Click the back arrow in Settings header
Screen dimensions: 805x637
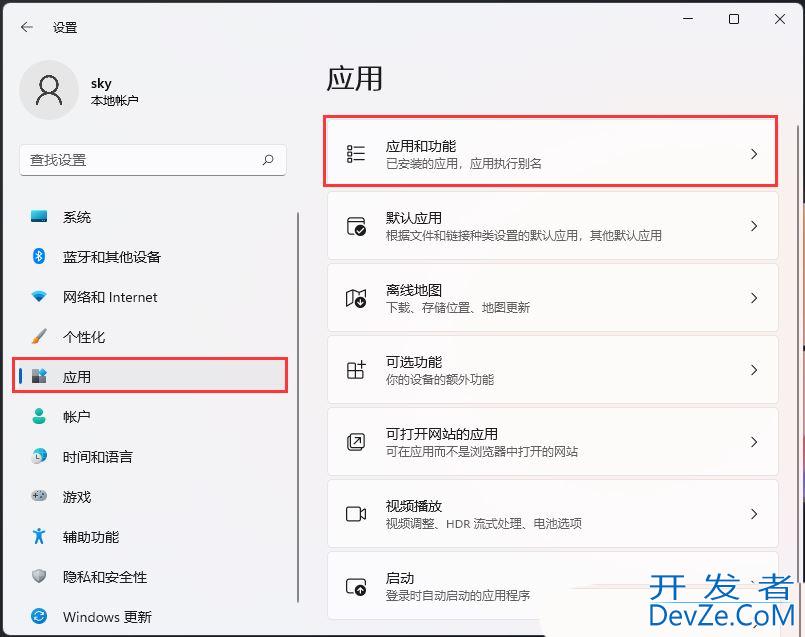point(27,27)
